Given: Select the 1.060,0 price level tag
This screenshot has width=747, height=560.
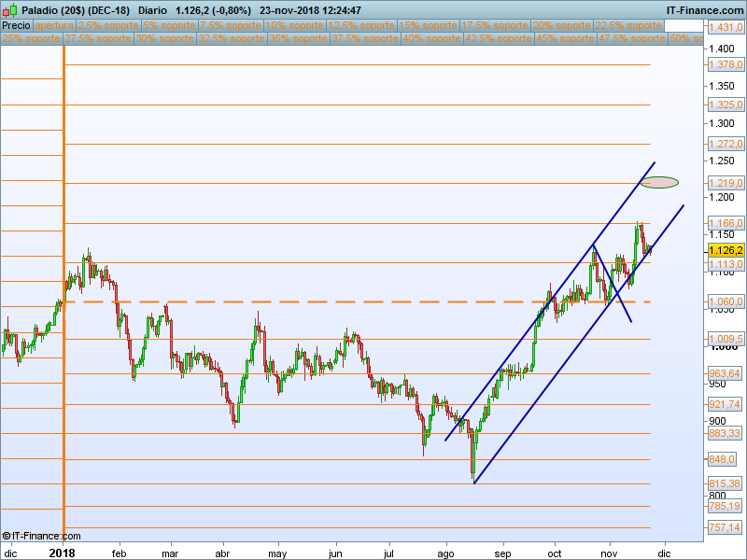Looking at the screenshot, I should click(x=726, y=301).
